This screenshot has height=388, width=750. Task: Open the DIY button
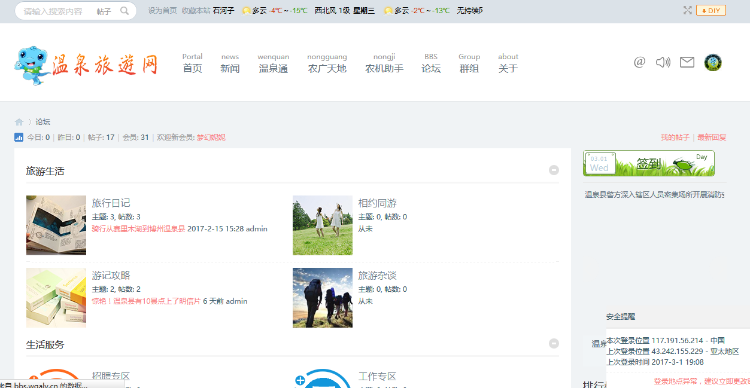pyautogui.click(x=711, y=11)
